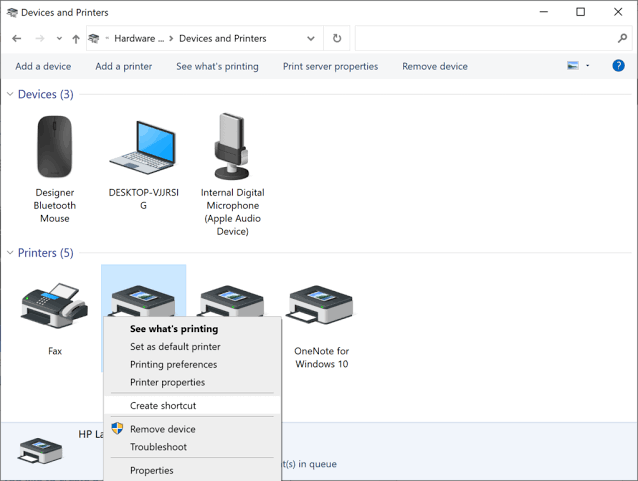Select Troubleshoot in the context menu
The image size is (638, 481).
tap(192, 447)
